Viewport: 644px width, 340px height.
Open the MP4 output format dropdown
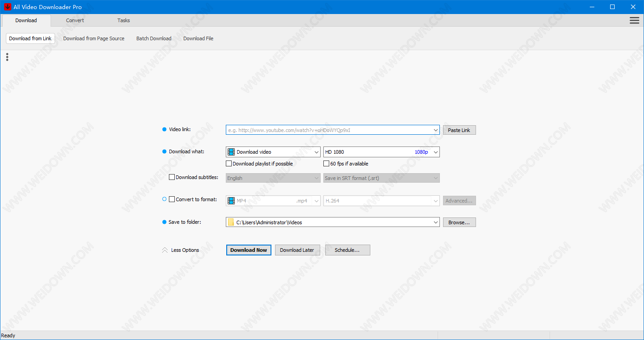click(x=273, y=201)
